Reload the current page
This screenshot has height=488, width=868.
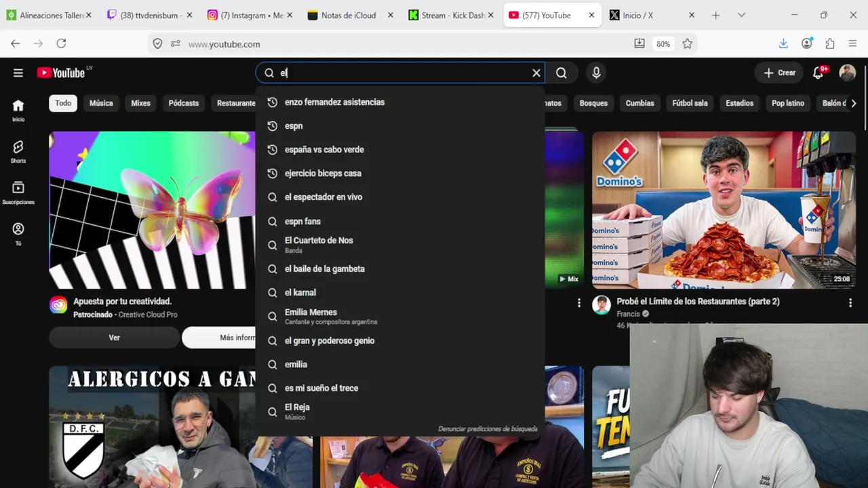[61, 43]
